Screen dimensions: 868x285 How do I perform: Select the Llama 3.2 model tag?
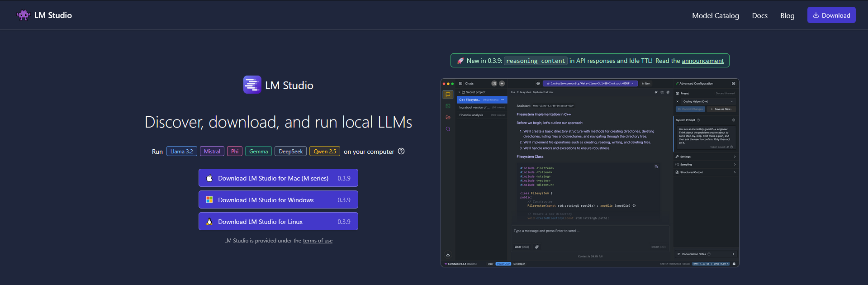point(181,152)
